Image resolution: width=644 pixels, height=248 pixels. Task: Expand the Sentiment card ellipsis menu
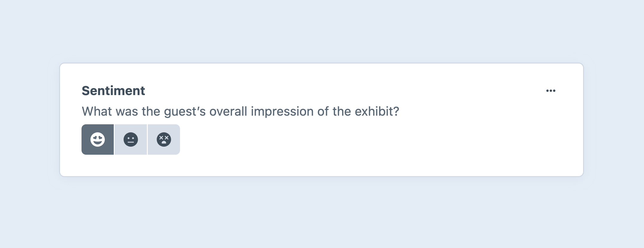(551, 91)
